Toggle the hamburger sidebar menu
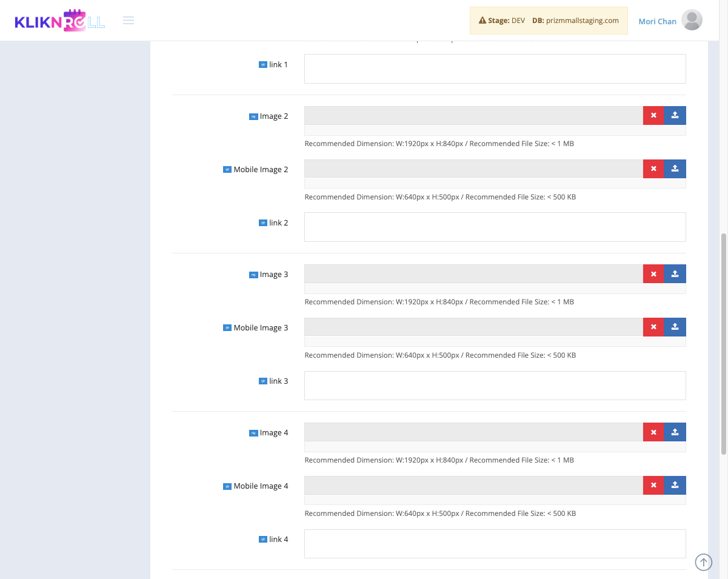 129,21
